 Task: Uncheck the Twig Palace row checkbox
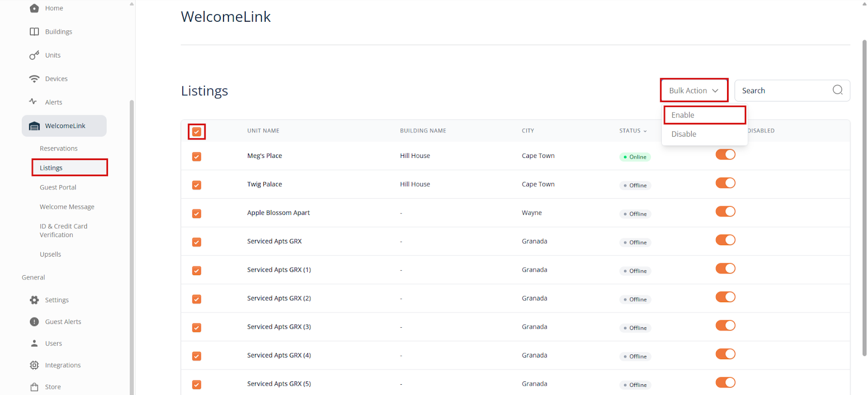point(196,185)
